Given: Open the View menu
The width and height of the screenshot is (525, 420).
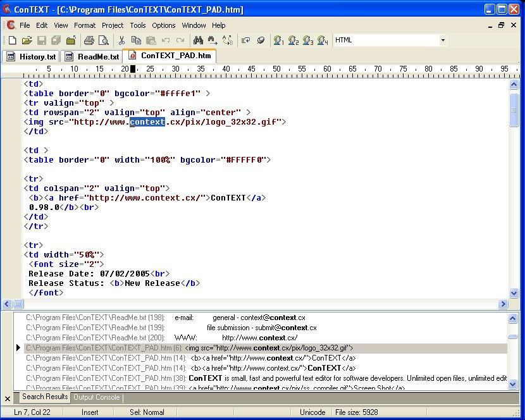Looking at the screenshot, I should (61, 25).
